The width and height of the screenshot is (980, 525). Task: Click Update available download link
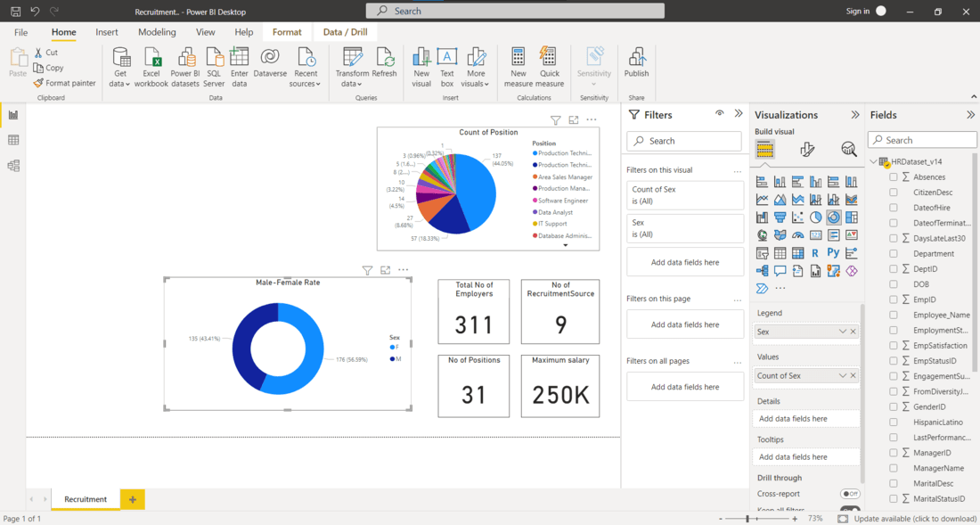914,519
